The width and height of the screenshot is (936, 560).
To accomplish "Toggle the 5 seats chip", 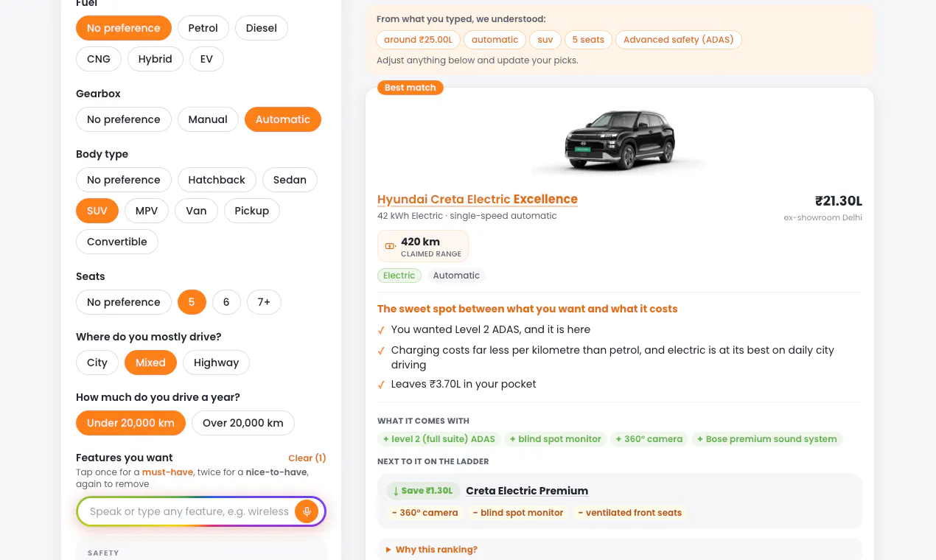I will tap(192, 302).
